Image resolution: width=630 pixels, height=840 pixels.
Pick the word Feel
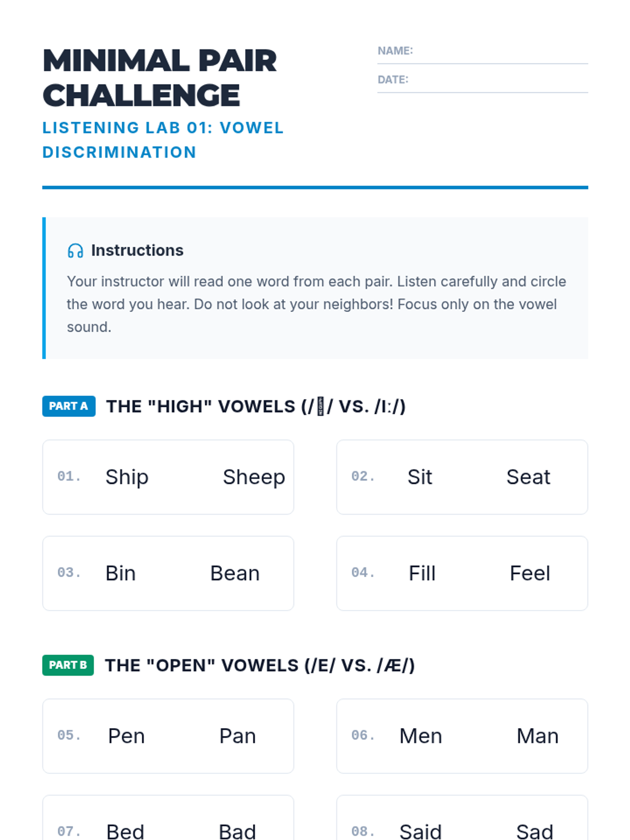pos(530,573)
